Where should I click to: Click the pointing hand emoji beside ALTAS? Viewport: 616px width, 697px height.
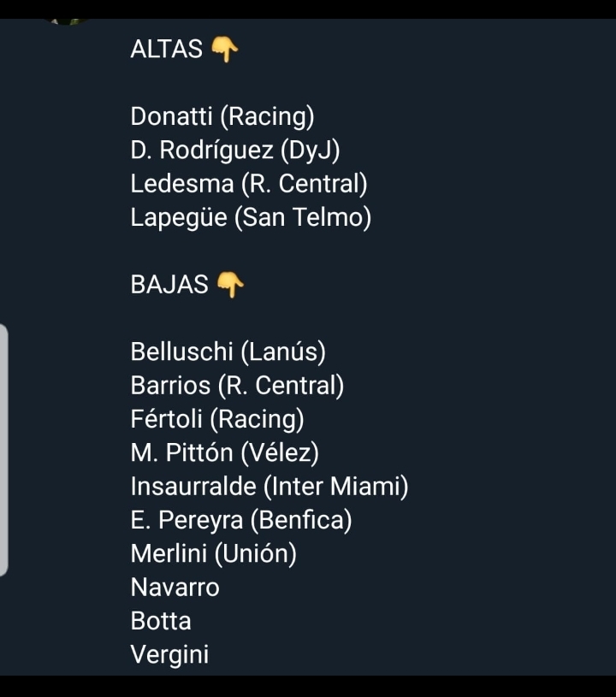pyautogui.click(x=223, y=50)
